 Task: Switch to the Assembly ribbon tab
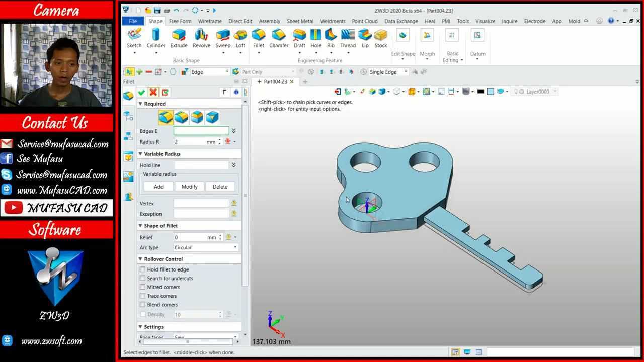[x=269, y=21]
